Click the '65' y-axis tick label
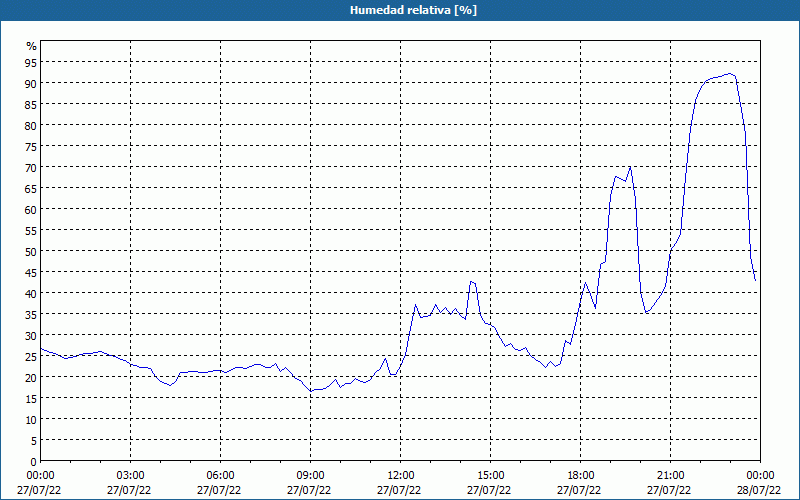 pyautogui.click(x=31, y=188)
